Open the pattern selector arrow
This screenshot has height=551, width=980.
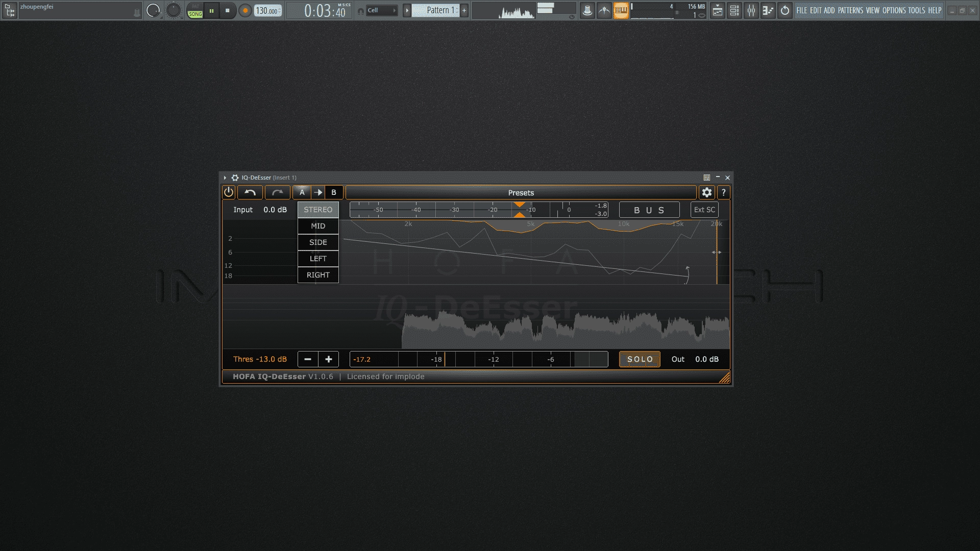coord(407,10)
